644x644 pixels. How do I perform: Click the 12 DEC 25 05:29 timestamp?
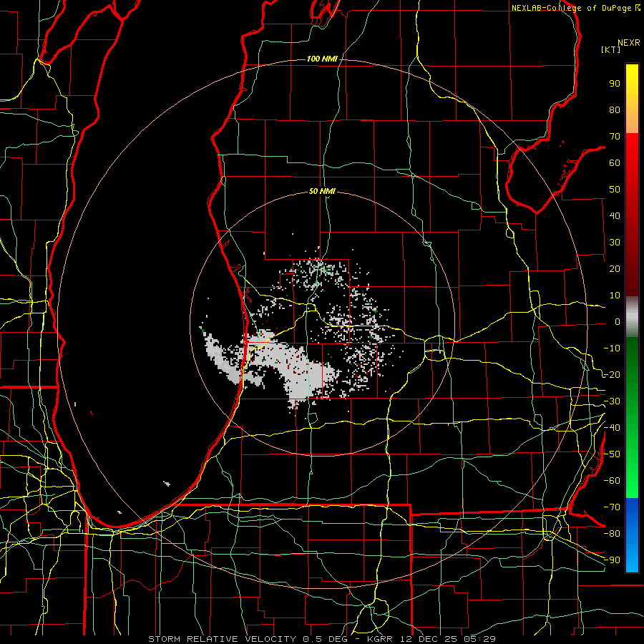447,639
